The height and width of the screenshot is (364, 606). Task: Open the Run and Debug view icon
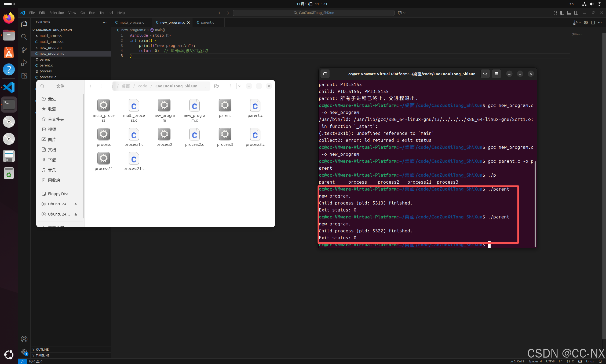[x=24, y=63]
